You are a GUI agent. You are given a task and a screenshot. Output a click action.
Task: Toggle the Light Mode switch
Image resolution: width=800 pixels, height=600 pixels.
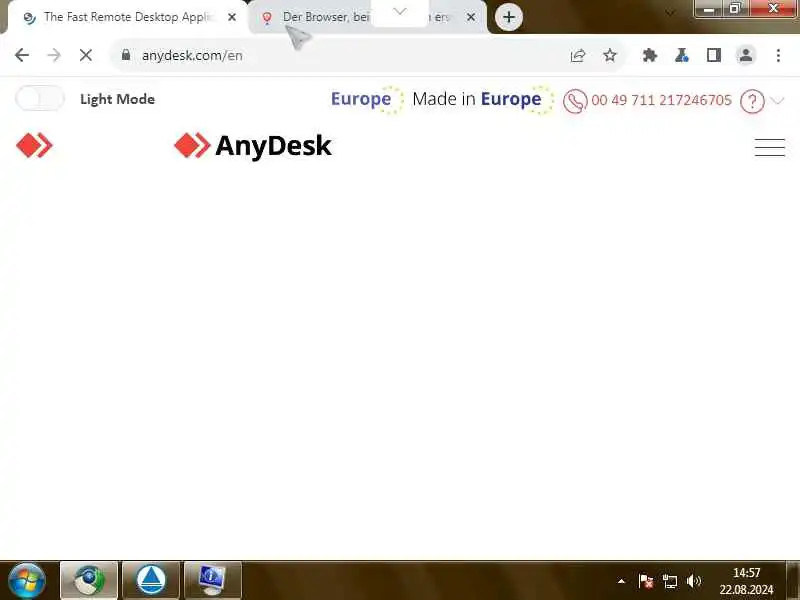[40, 98]
